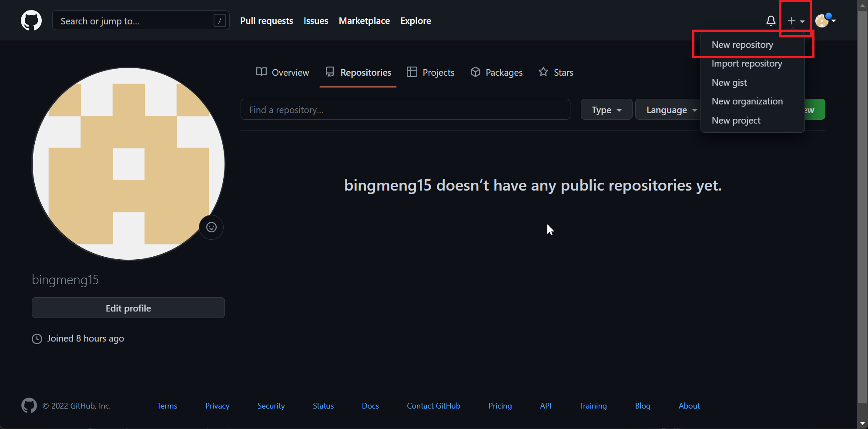Screen dimensions: 868x429
Task: Open the Terms footer link
Action: click(x=167, y=406)
